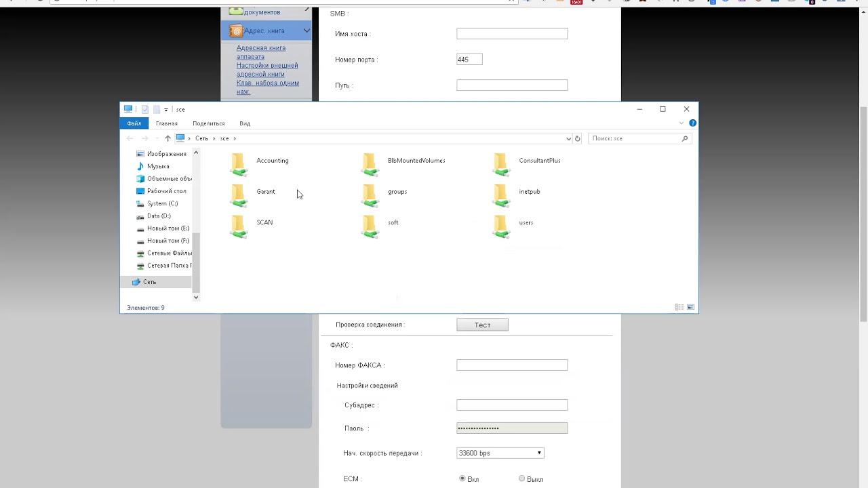The height and width of the screenshot is (488, 868).
Task: Click into the Имя хоста field
Action: coord(512,33)
